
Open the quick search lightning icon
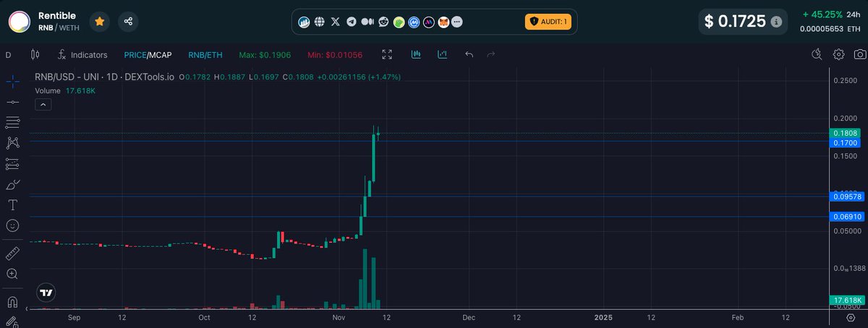coord(817,55)
